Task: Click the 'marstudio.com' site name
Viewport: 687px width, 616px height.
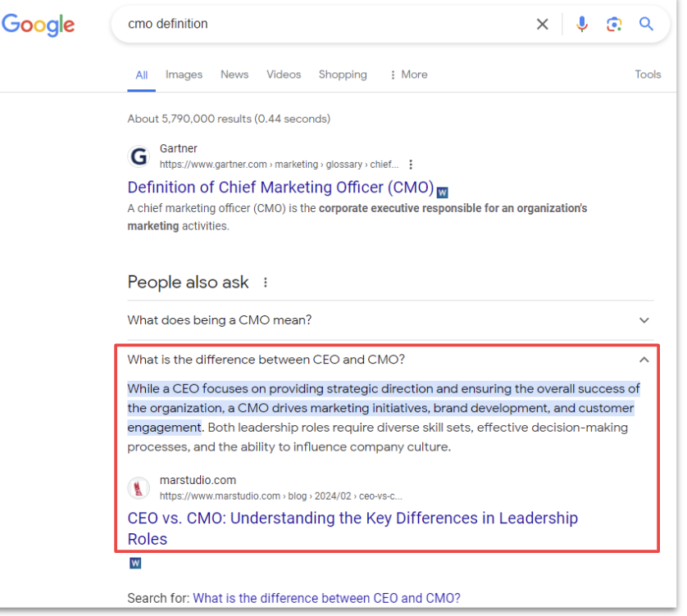Action: pyautogui.click(x=198, y=480)
